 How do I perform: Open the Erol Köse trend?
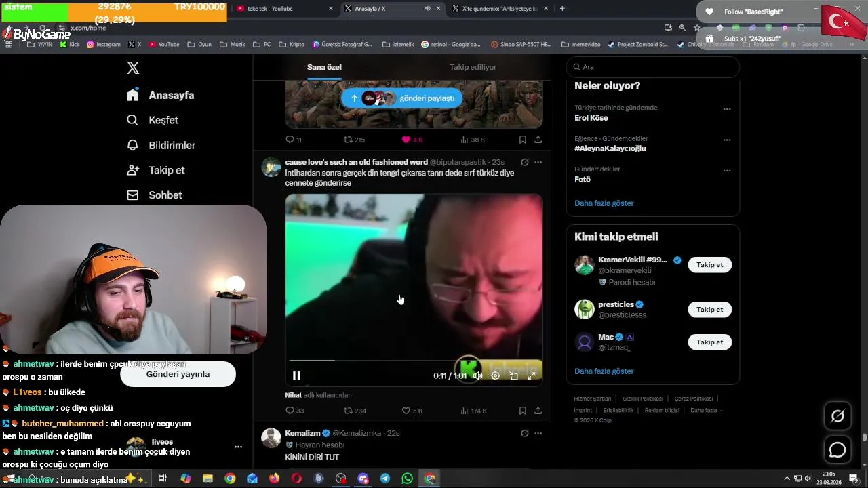[591, 118]
